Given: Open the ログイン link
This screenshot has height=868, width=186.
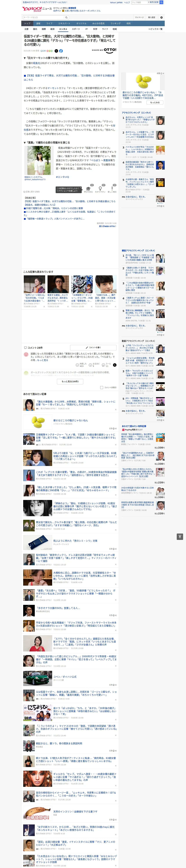Looking at the screenshot, I should 57,11.
